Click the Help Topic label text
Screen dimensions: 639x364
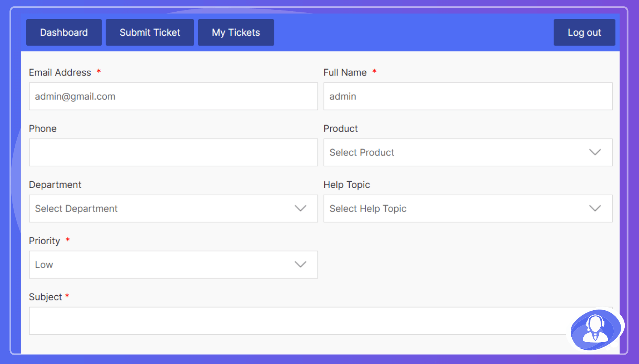pos(347,185)
